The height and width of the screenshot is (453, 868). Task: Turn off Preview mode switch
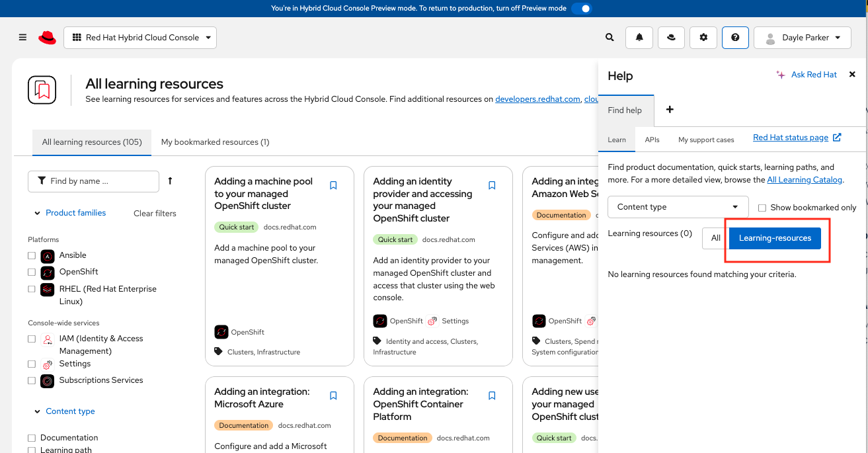point(581,9)
